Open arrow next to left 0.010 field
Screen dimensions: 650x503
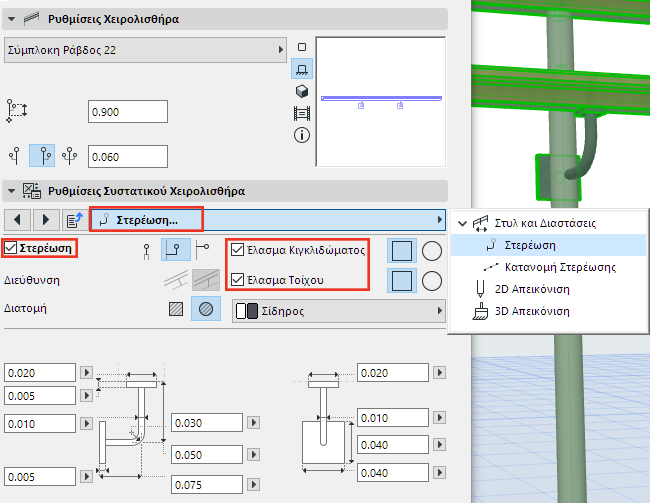[x=87, y=423]
